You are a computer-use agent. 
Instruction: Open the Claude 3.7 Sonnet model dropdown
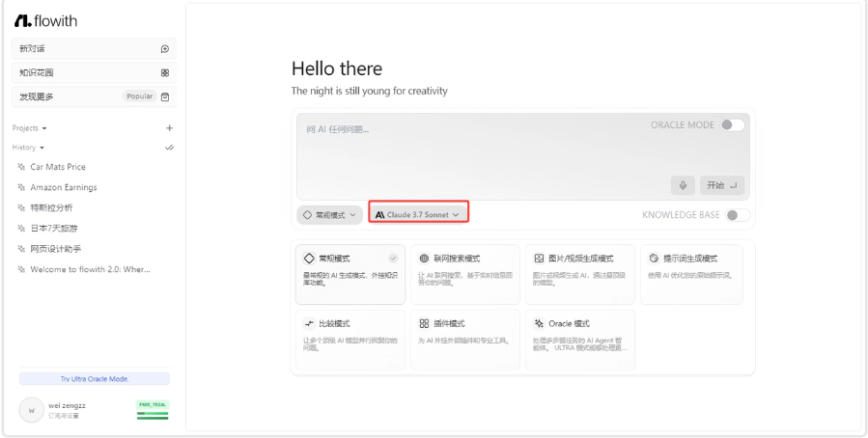click(x=418, y=214)
